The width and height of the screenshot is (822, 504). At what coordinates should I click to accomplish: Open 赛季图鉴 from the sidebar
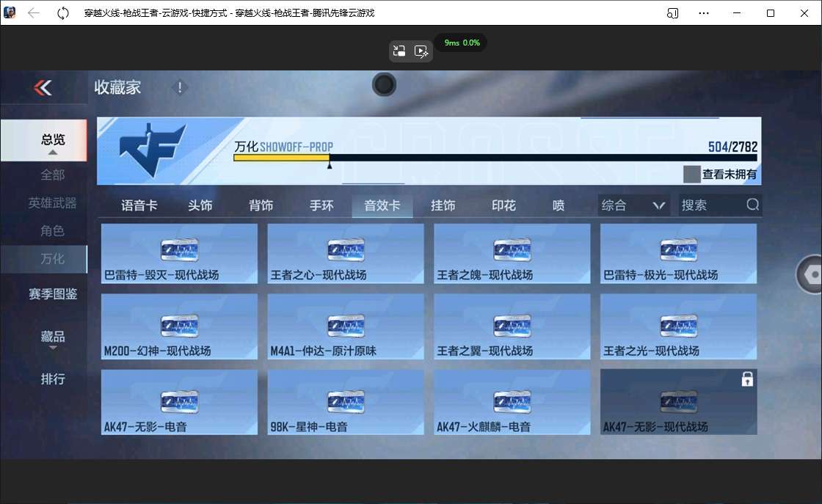point(52,294)
